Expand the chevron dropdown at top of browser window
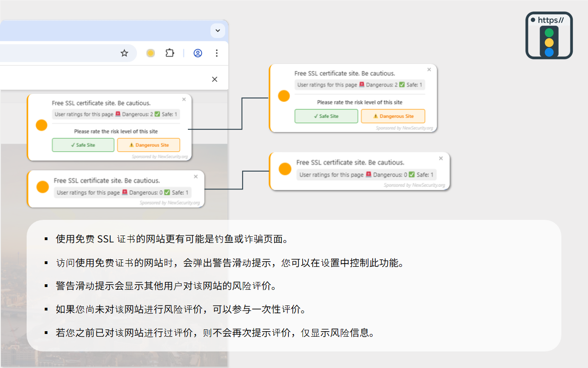 pos(217,30)
